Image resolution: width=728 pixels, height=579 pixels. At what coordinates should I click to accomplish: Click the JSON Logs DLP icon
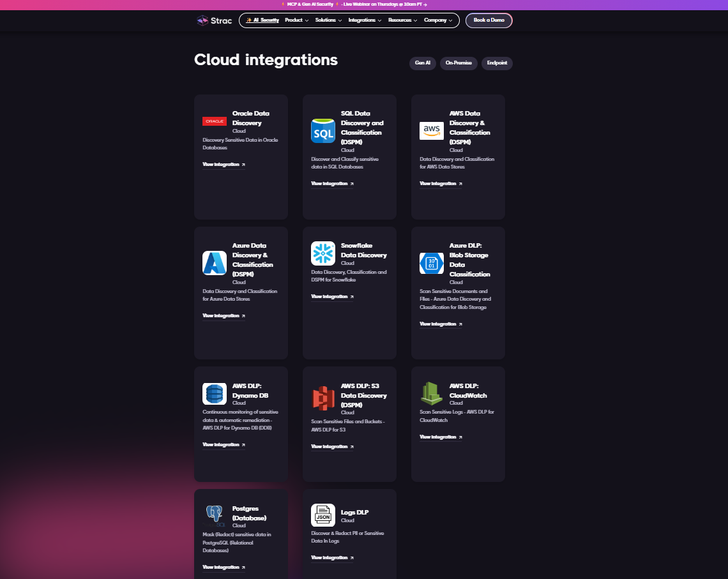point(323,515)
